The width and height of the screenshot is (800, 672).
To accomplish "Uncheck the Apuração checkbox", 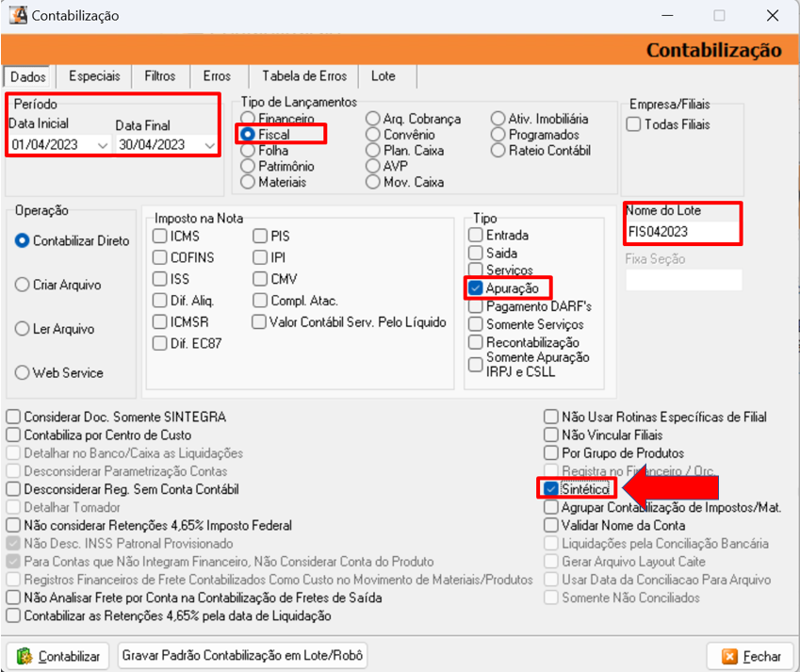I will 476,287.
